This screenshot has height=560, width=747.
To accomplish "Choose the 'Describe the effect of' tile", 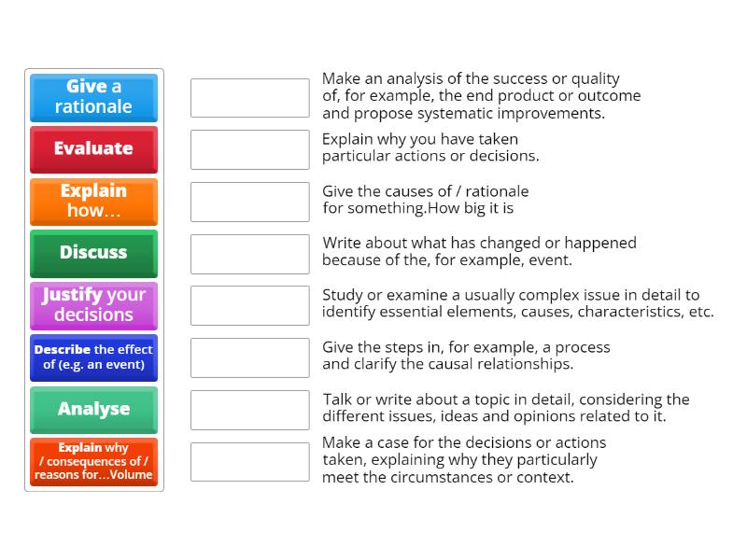I will point(93,357).
